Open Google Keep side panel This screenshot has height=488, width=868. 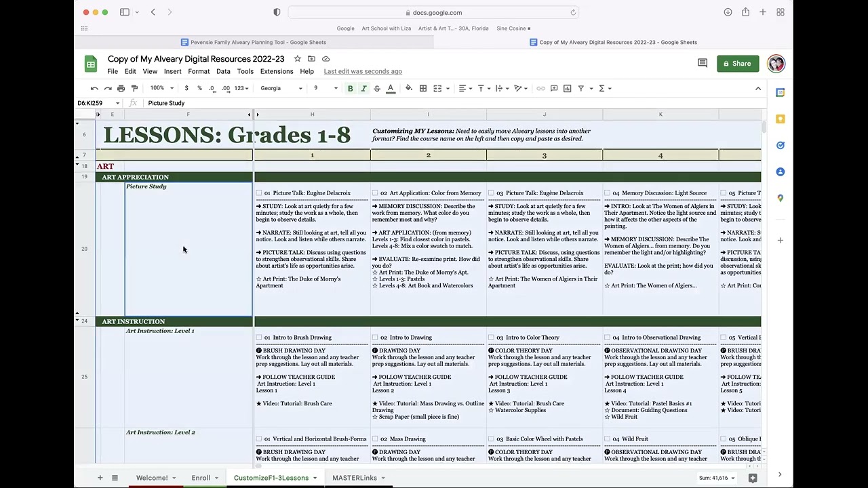781,119
